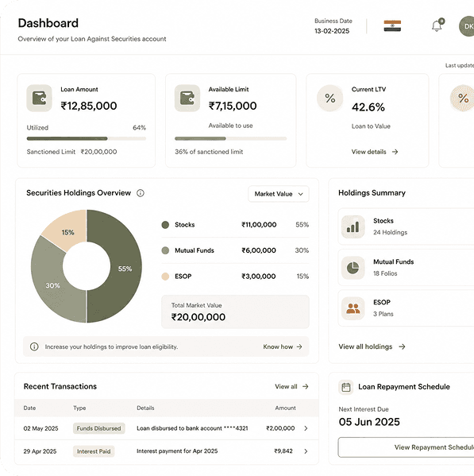Click the arrow beside Know how

(x=299, y=346)
